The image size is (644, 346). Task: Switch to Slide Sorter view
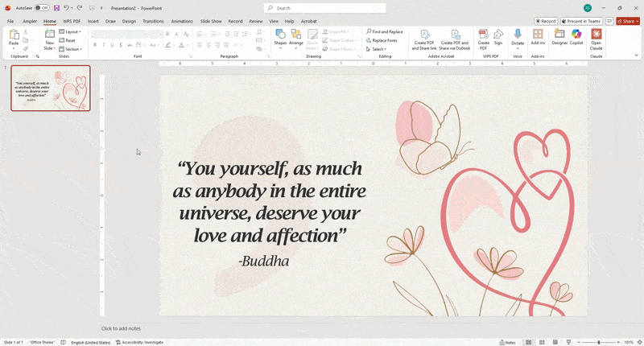coord(542,342)
